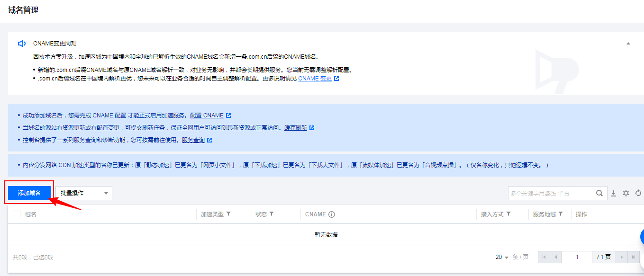Click the speaker icon next to CNAME变更周知
Image resolution: width=644 pixels, height=276 pixels.
point(21,43)
